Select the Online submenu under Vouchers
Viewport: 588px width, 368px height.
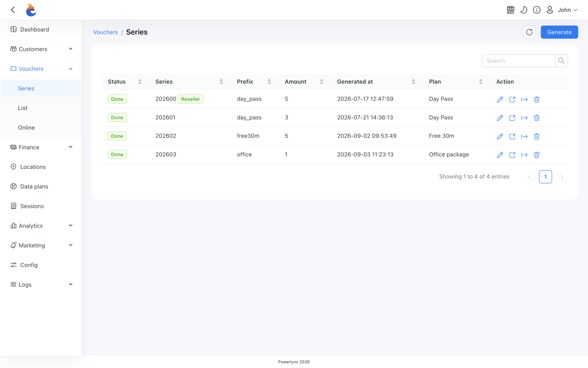[x=41, y=128]
